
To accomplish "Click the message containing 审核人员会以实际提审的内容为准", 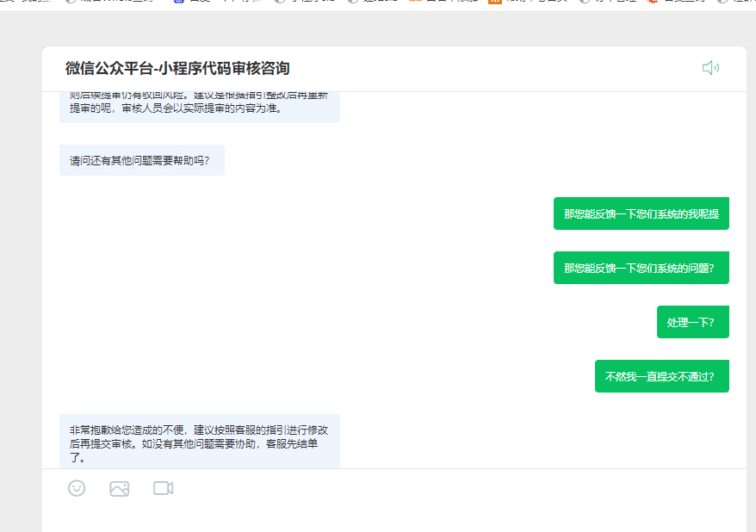I will click(200, 107).
